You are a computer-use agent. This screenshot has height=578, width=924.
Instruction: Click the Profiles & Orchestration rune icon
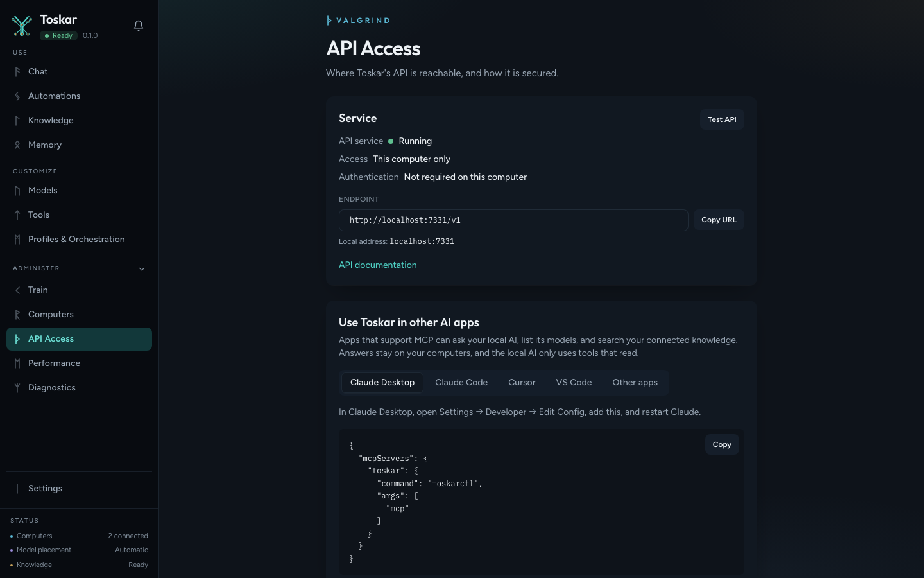(x=17, y=240)
